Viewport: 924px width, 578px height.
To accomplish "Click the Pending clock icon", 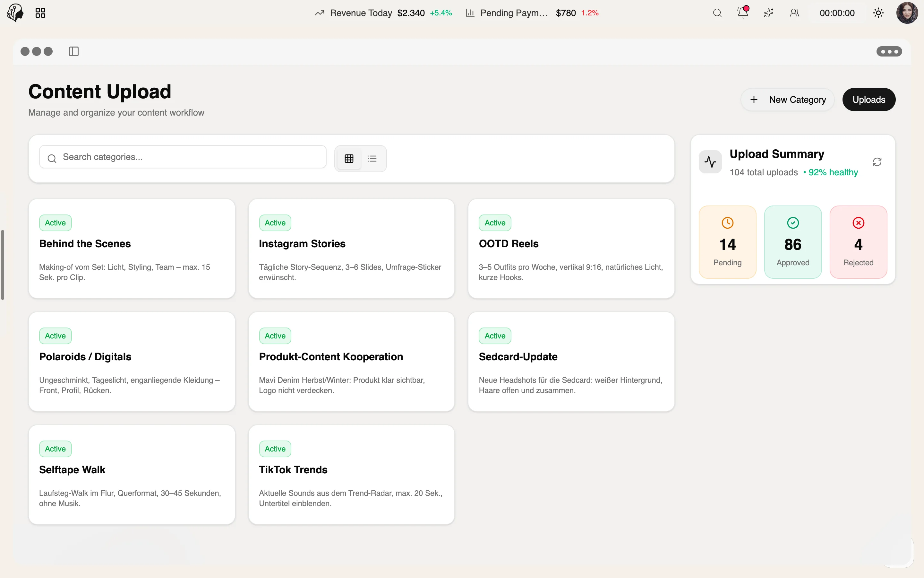I will tap(727, 223).
